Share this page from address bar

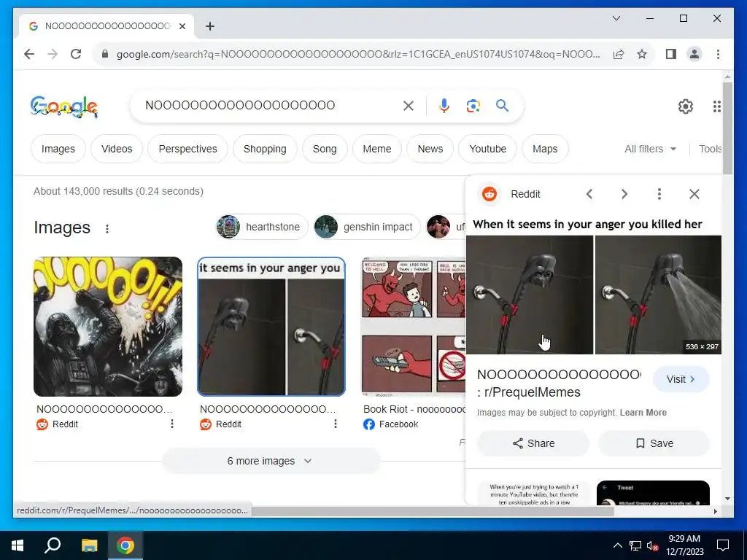[x=619, y=54]
